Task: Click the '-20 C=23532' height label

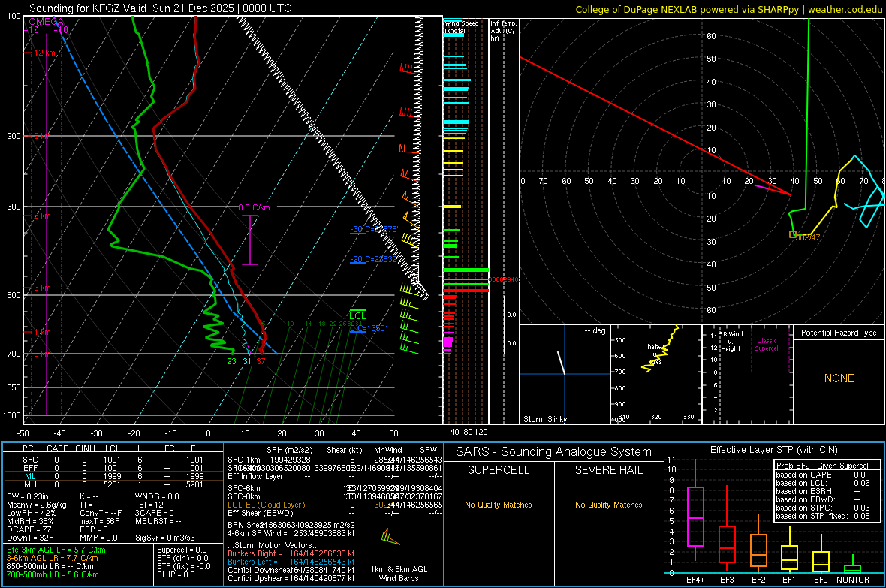Action: tap(373, 259)
